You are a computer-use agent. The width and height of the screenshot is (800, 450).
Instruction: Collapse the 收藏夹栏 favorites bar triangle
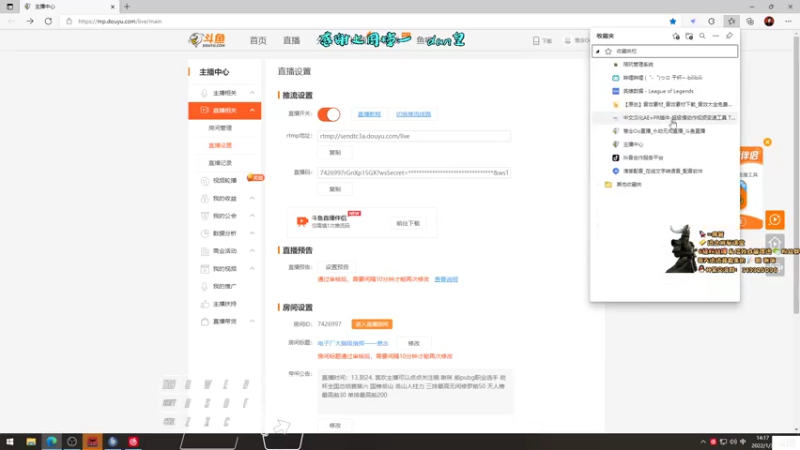coord(597,51)
